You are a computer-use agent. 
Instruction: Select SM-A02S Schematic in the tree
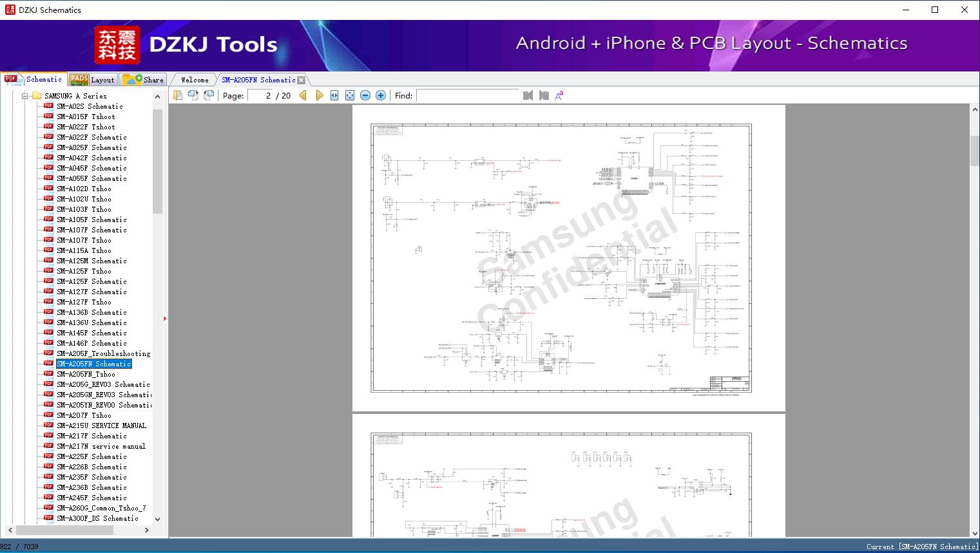tap(90, 106)
